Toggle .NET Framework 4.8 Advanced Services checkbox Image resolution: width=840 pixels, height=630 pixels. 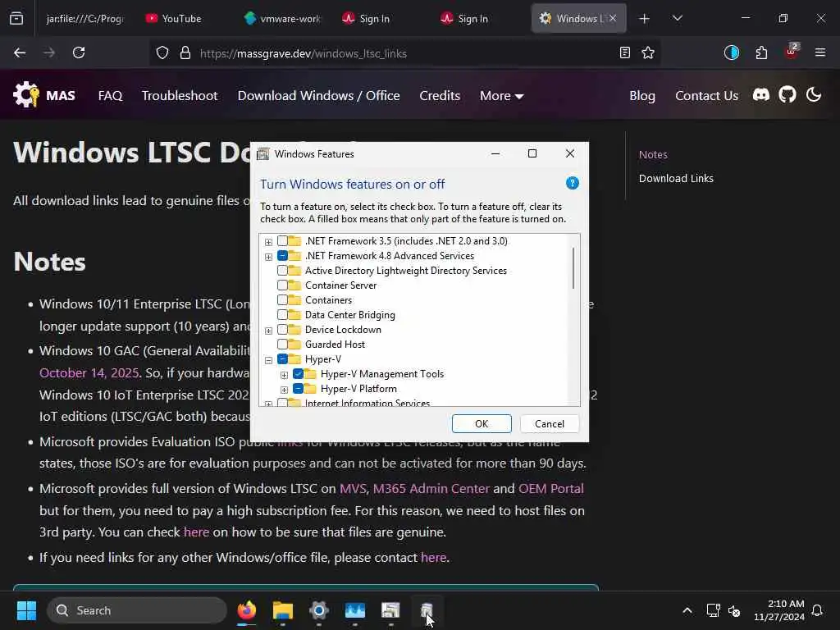pyautogui.click(x=282, y=256)
